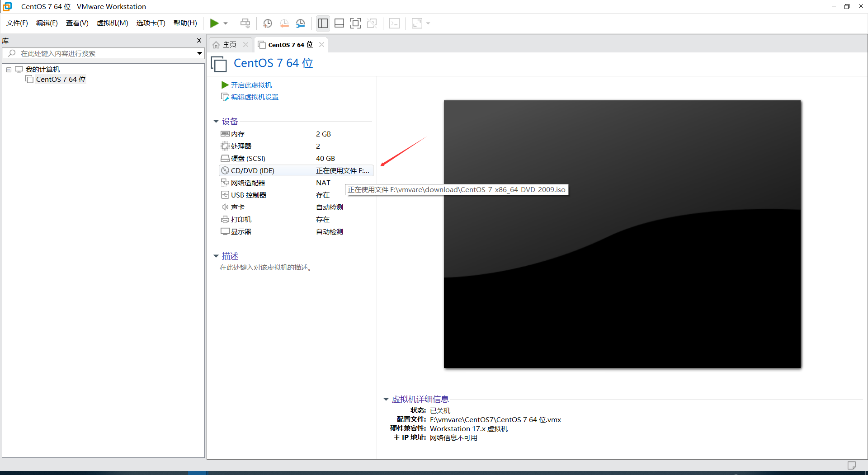The image size is (868, 475).
Task: Click the 显示器 device row
Action: (x=296, y=231)
